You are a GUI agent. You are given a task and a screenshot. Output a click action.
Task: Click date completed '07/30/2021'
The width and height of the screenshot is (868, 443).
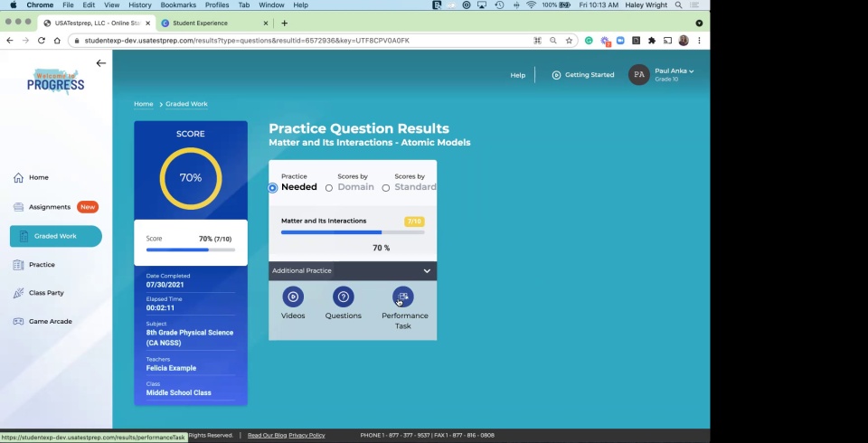pos(165,285)
